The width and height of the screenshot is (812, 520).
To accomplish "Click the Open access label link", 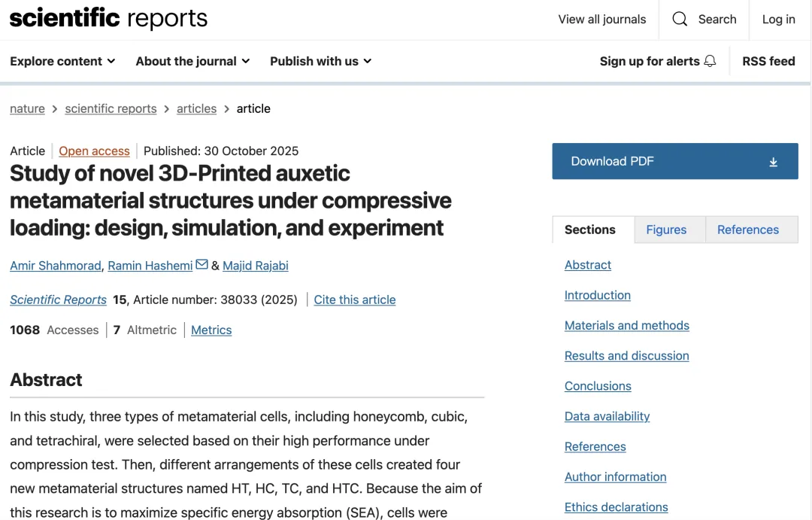I will (x=94, y=151).
